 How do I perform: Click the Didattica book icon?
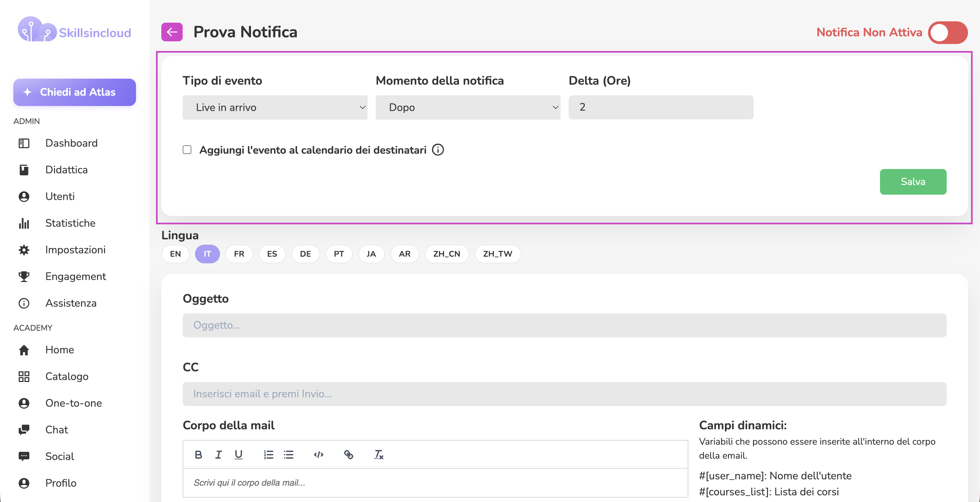pyautogui.click(x=24, y=170)
